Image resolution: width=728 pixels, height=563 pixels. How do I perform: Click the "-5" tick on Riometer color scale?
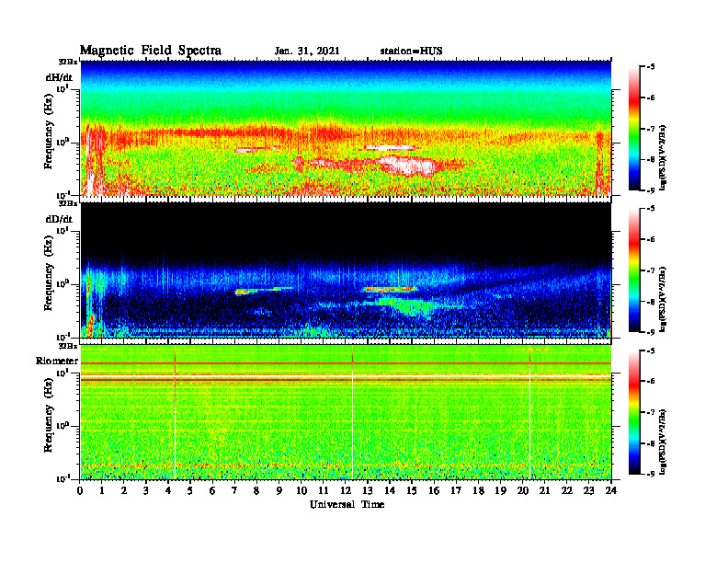click(x=651, y=350)
